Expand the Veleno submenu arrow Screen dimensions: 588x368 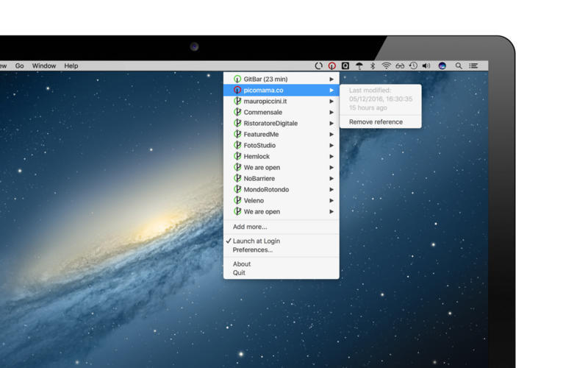[331, 200]
